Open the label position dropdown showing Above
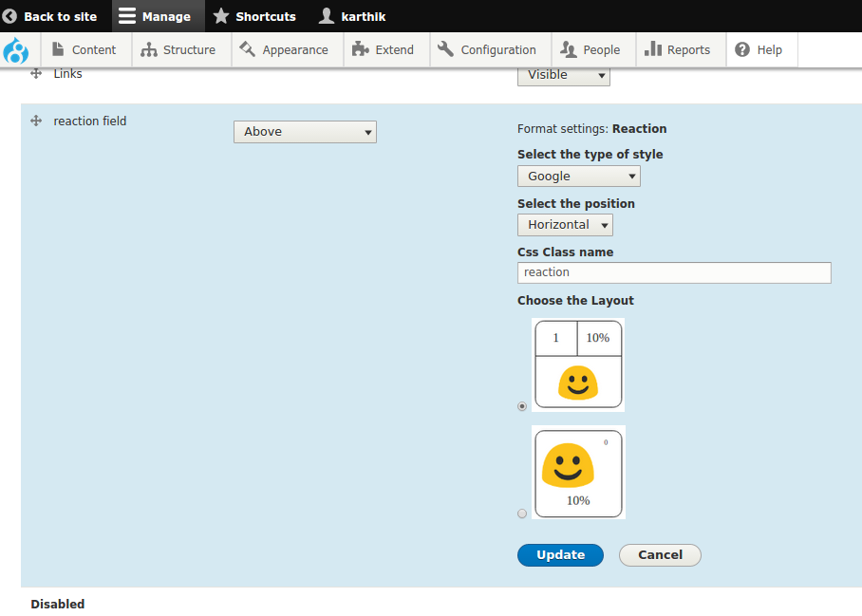The width and height of the screenshot is (862, 616). coord(304,132)
